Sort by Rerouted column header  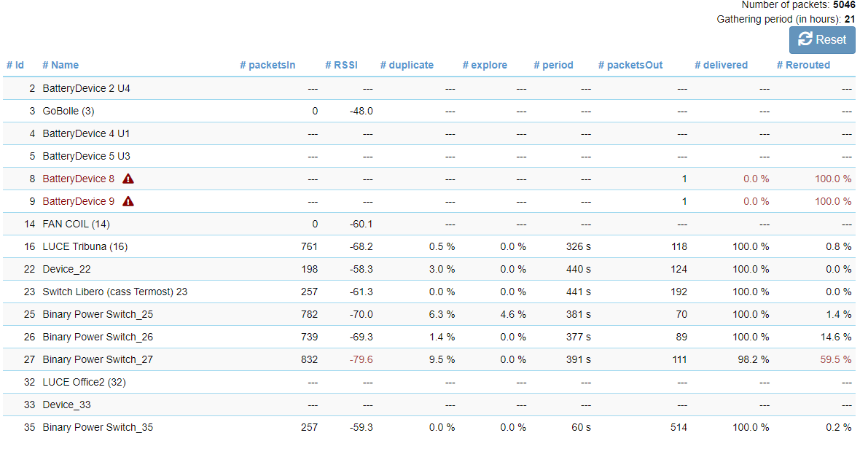pos(803,65)
